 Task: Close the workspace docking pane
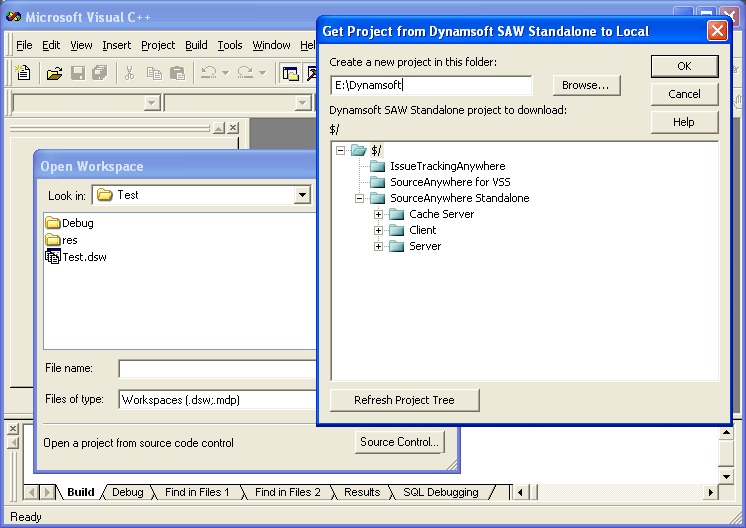click(233, 128)
